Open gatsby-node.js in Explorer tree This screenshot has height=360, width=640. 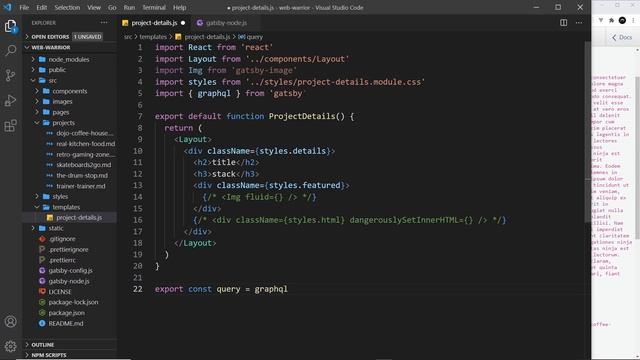click(x=69, y=281)
